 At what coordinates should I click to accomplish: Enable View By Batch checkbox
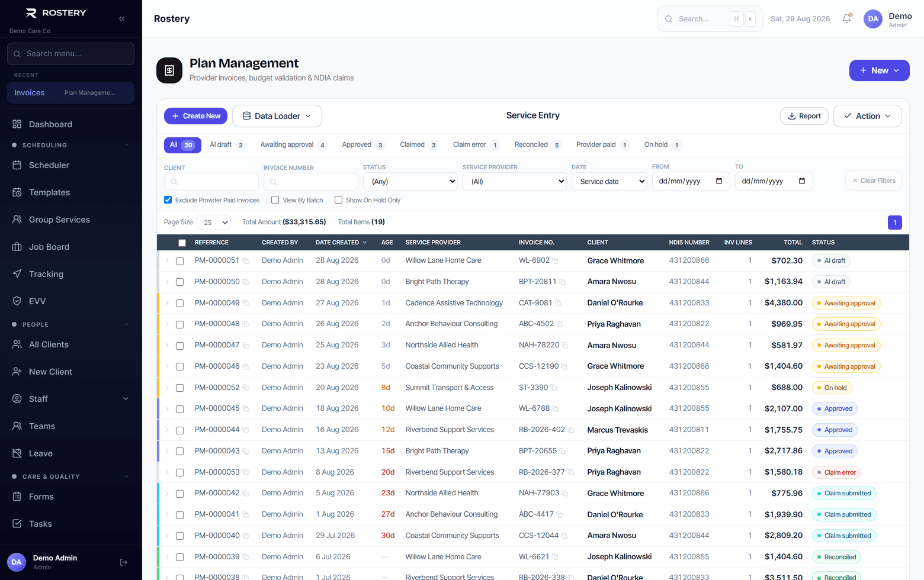tap(275, 200)
